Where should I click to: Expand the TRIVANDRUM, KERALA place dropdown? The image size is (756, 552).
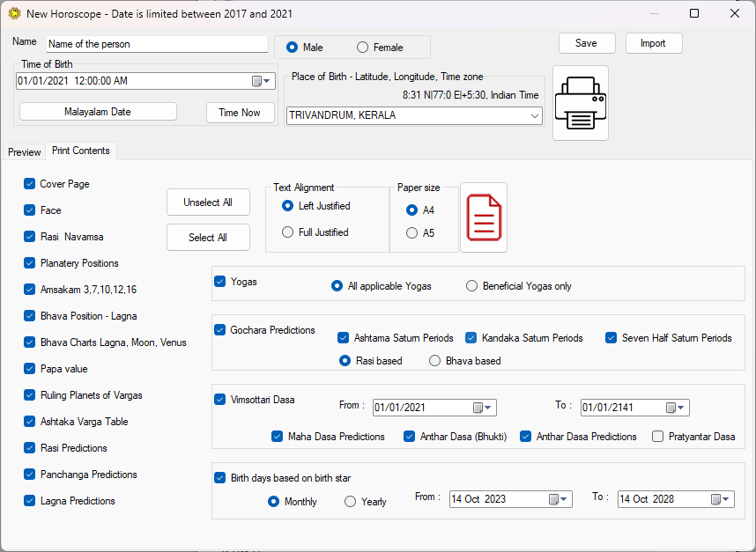click(x=534, y=115)
